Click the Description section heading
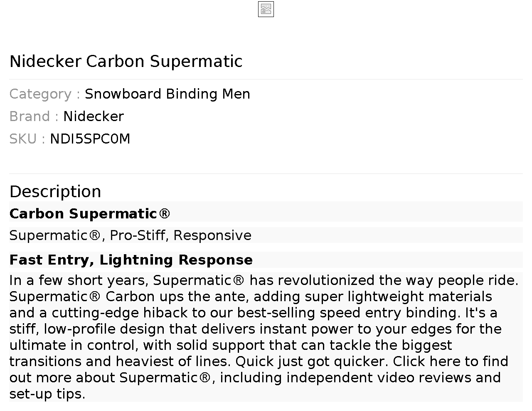 point(55,192)
